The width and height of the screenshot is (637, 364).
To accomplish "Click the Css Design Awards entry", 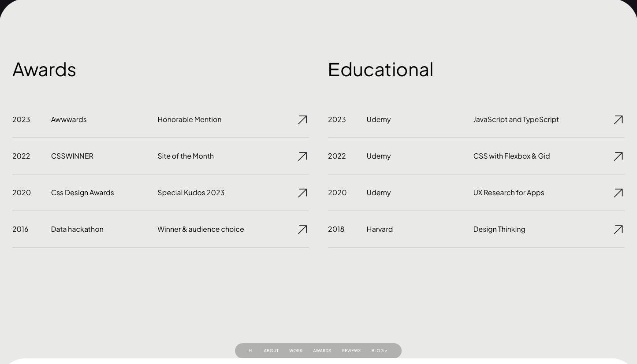I will pos(82,193).
